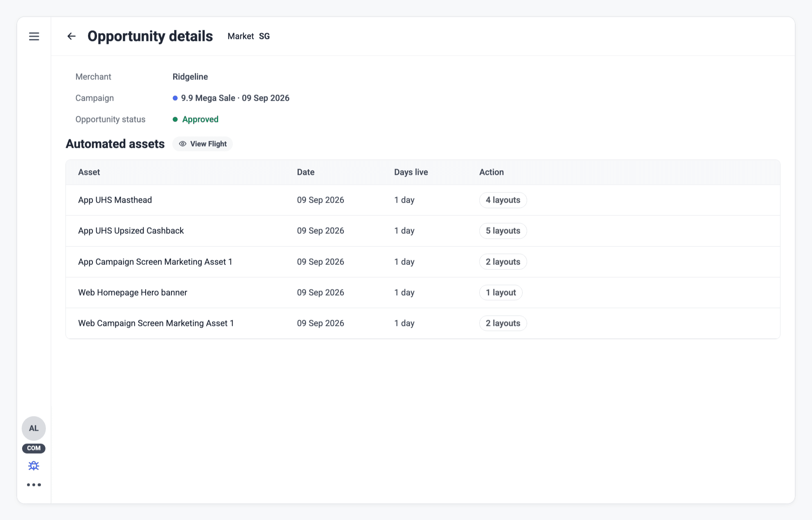Open 5 layouts for App UHS Upsized Cashback
812x520 pixels.
[x=503, y=231]
